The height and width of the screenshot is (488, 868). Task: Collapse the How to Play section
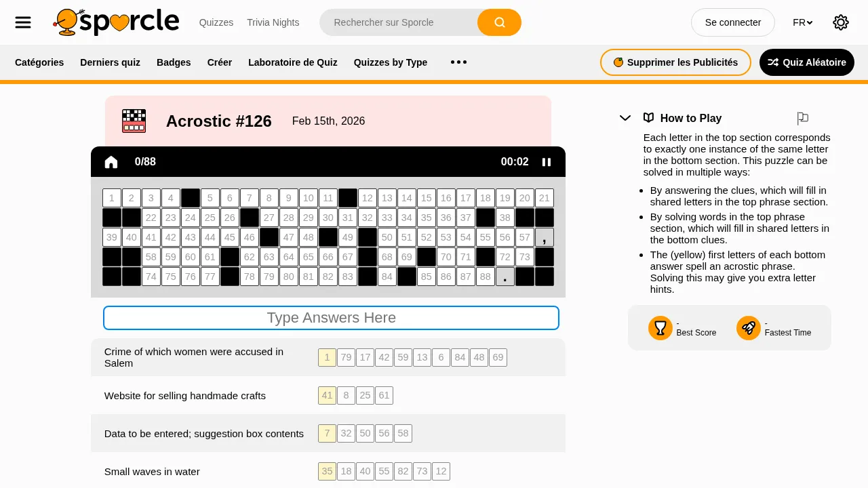click(x=625, y=118)
